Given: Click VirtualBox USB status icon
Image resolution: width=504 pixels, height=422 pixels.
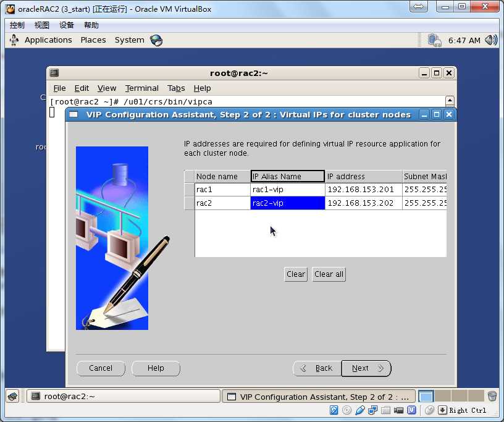Looking at the screenshot, I should click(x=360, y=410).
